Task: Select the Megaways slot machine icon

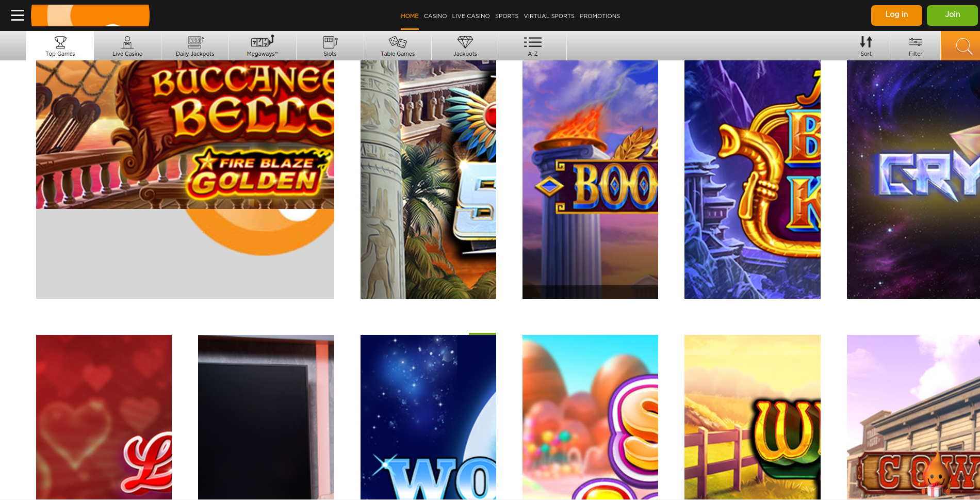Action: [263, 41]
